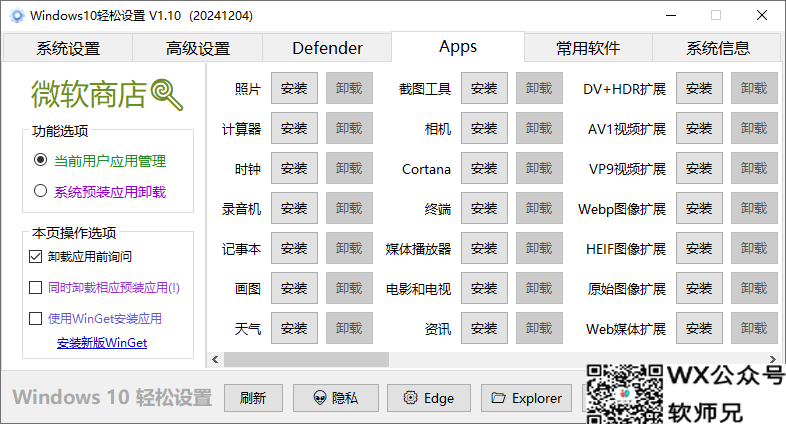
Task: Install the HEIF图像扩展 extension
Action: 699,248
